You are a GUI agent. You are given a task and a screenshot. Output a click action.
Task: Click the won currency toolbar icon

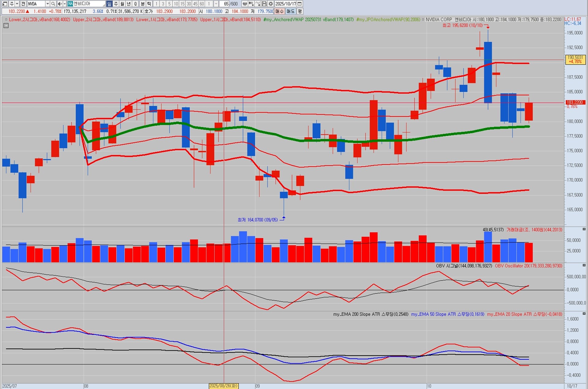pyautogui.click(x=245, y=4)
